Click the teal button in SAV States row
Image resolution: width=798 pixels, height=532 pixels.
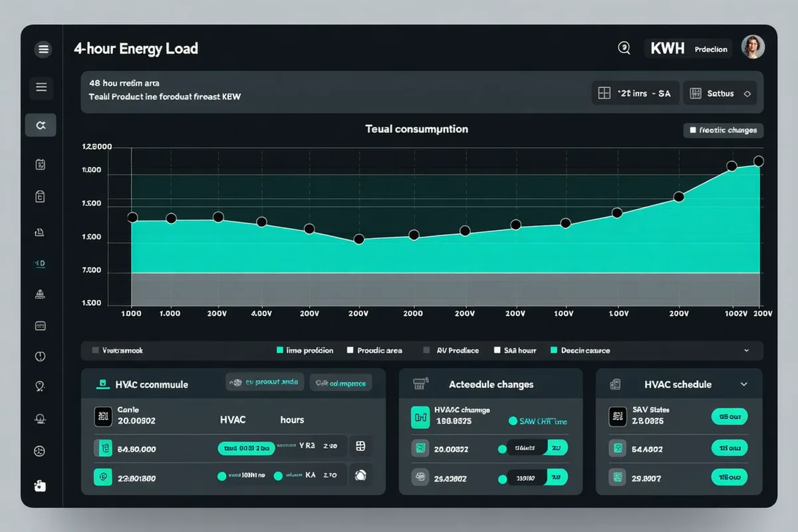click(730, 416)
